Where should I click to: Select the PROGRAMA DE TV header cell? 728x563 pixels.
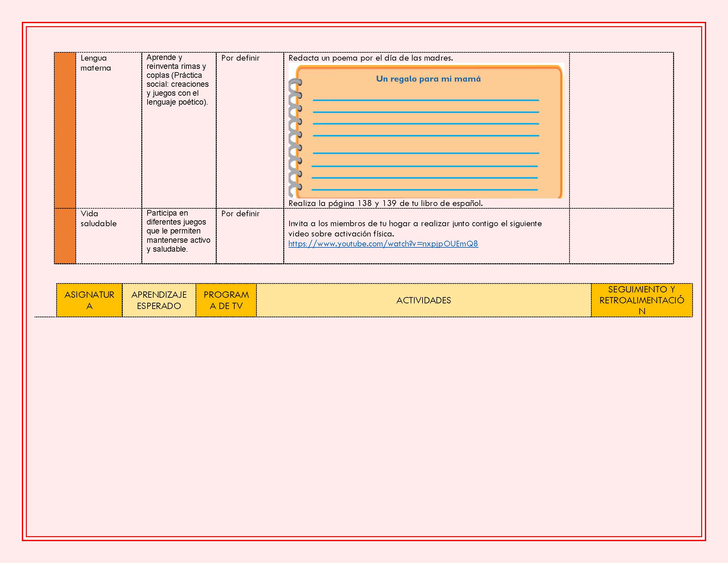pyautogui.click(x=226, y=300)
